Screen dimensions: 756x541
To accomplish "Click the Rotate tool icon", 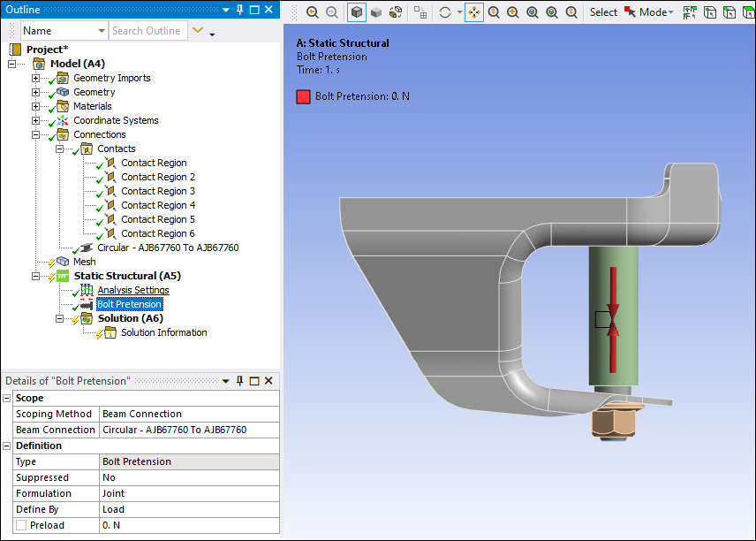I will point(445,12).
